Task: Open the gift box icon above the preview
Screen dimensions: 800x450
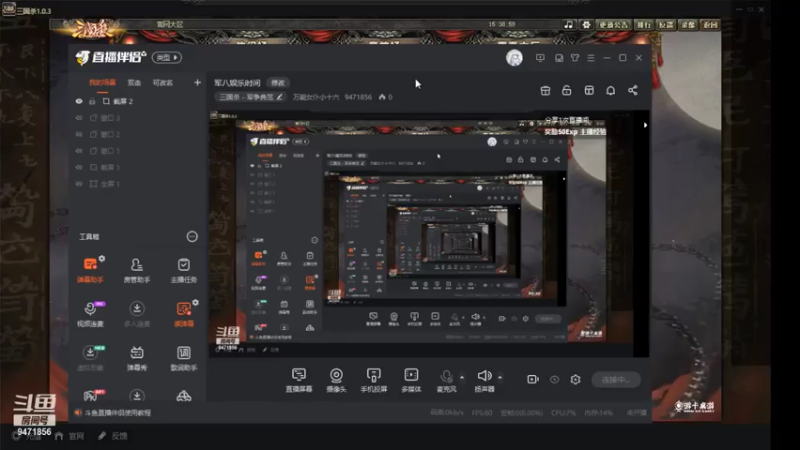Action: pyautogui.click(x=545, y=90)
